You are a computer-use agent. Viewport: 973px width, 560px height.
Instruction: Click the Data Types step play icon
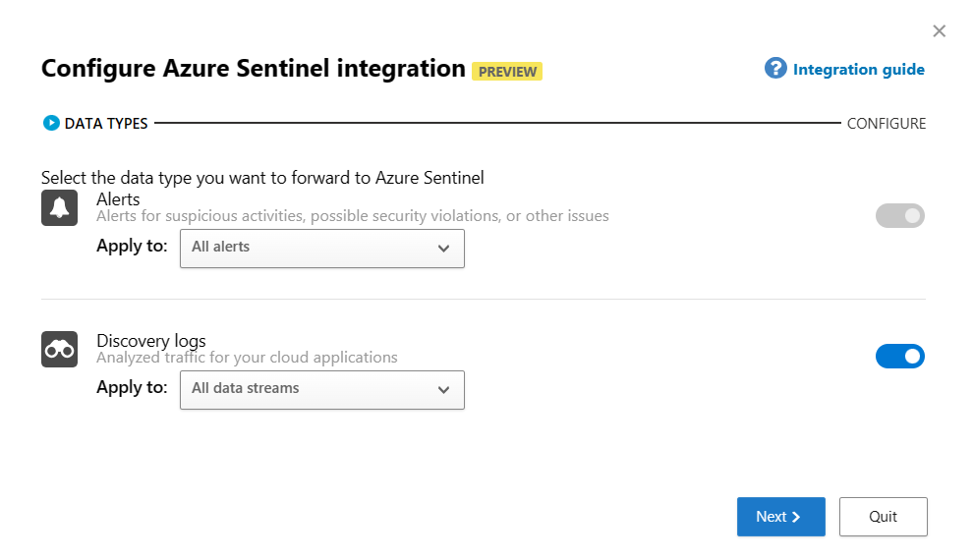[x=51, y=123]
